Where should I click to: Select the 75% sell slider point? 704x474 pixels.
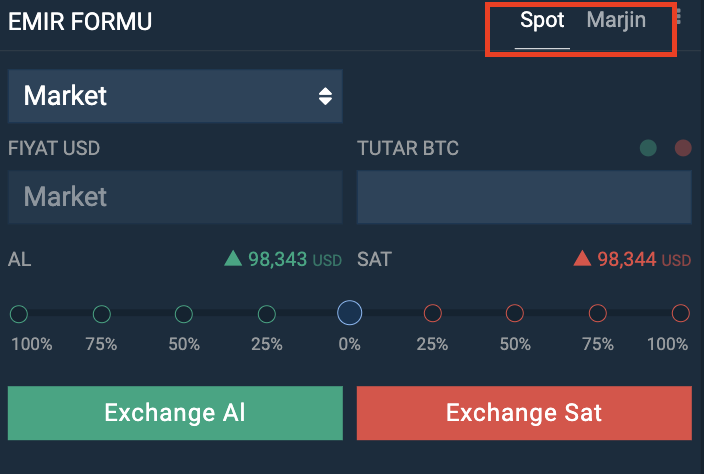pyautogui.click(x=598, y=313)
